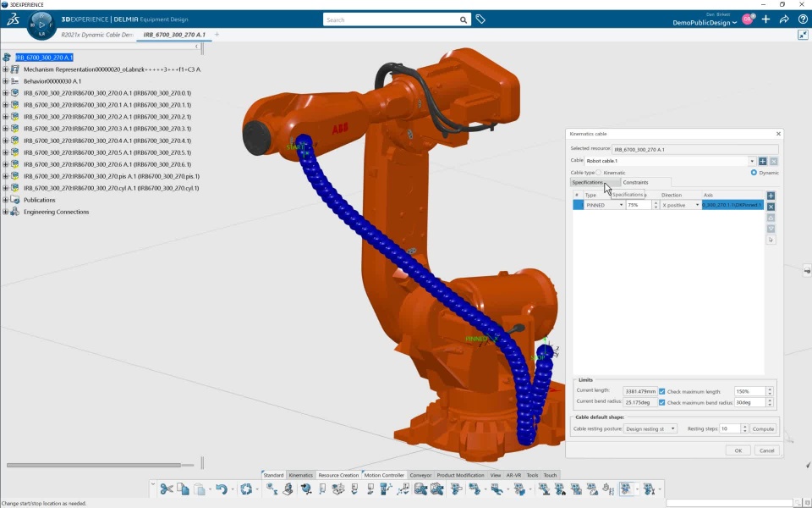The width and height of the screenshot is (812, 508).
Task: Open the Resource Creation toolbar tab
Action: click(x=338, y=475)
